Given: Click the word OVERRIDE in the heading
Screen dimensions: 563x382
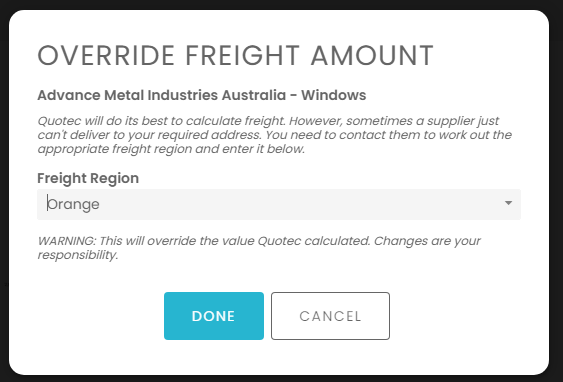Looking at the screenshot, I should click(106, 56).
